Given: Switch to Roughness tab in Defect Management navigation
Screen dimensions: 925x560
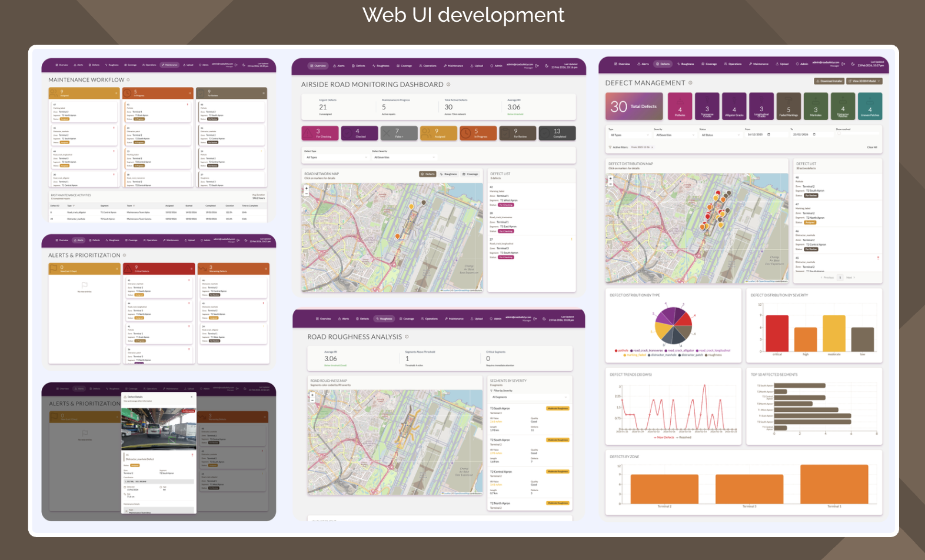Looking at the screenshot, I should 686,64.
